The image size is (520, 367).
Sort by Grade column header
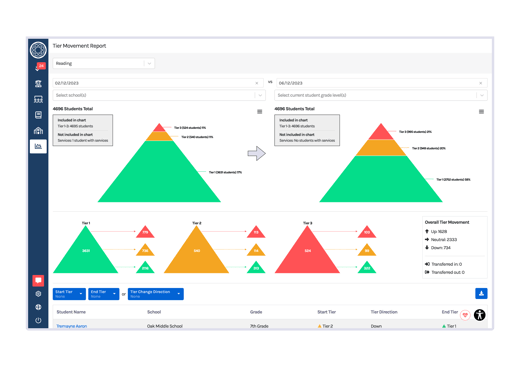tap(256, 312)
